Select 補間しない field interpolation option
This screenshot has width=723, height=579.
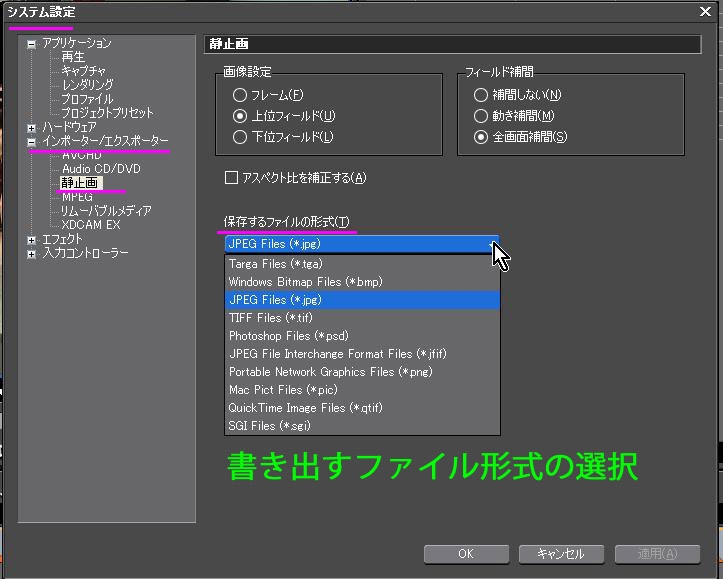tap(481, 95)
